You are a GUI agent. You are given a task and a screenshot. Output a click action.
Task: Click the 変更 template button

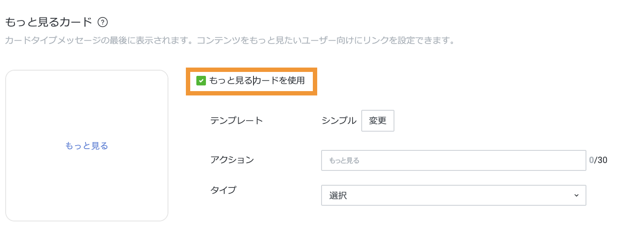(377, 121)
